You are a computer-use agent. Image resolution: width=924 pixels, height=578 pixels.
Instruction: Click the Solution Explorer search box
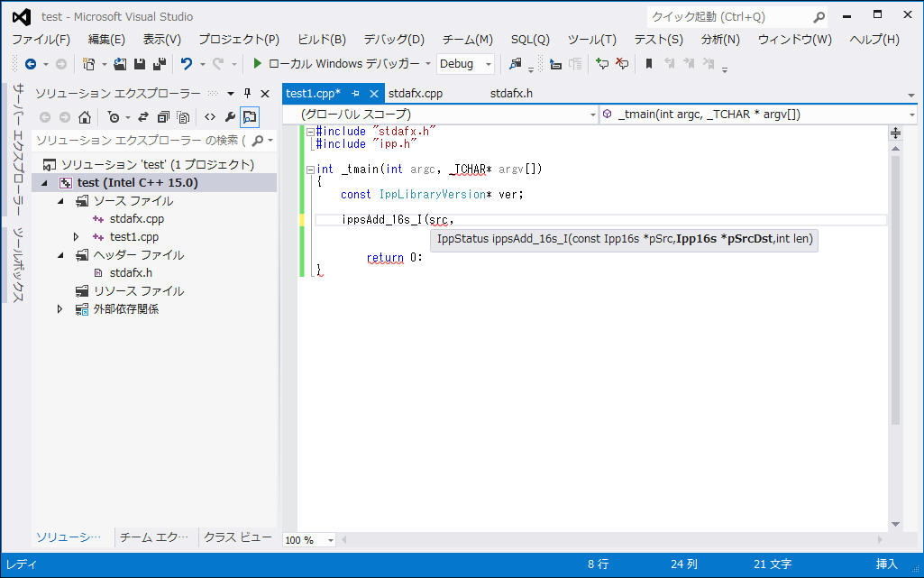coord(154,141)
